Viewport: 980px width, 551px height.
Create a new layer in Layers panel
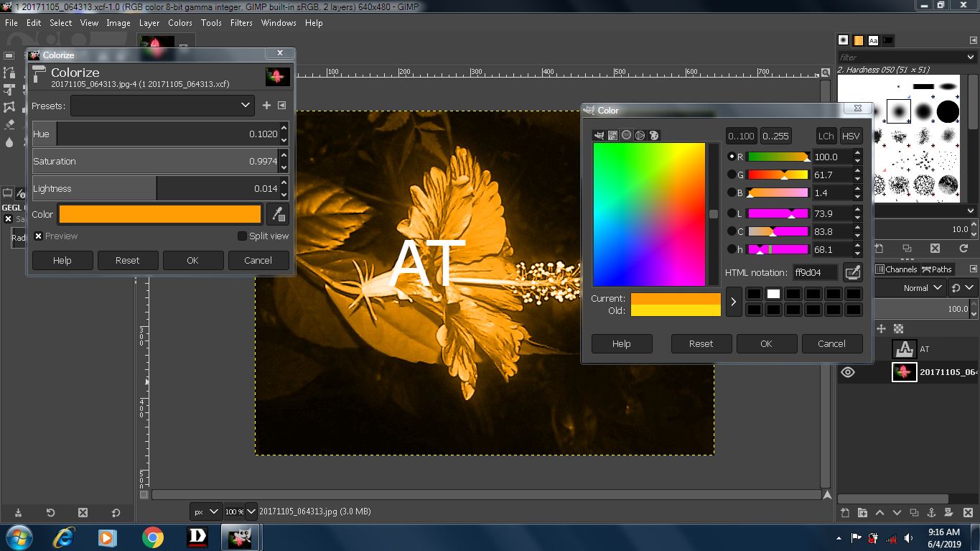pyautogui.click(x=845, y=512)
